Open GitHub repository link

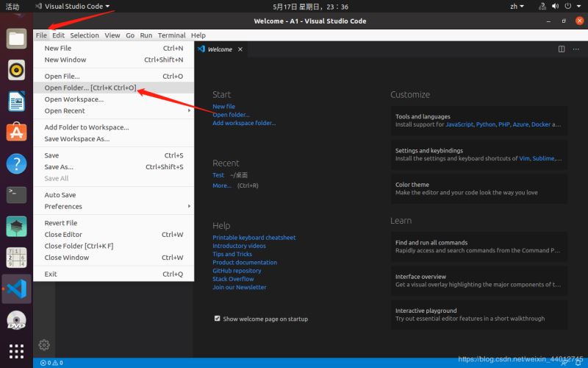tap(237, 270)
